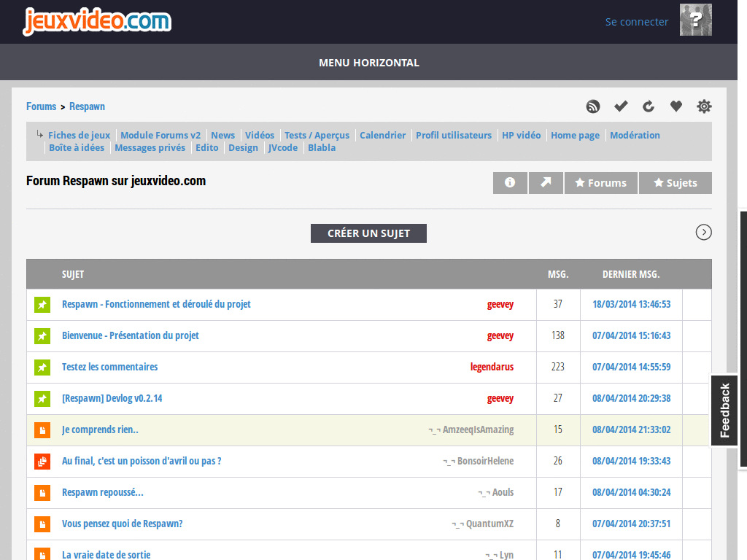Click the Se connecter link
747x560 pixels.
pos(636,22)
